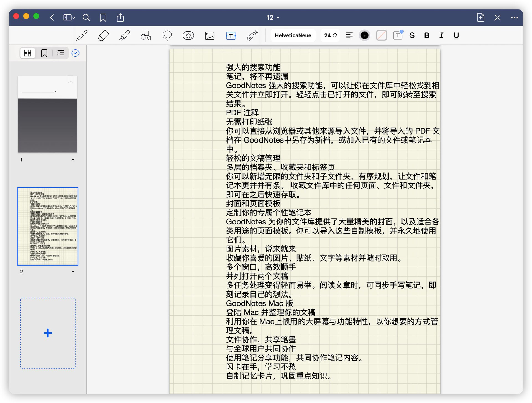Select the Eraser tool
532x403 pixels.
(103, 35)
